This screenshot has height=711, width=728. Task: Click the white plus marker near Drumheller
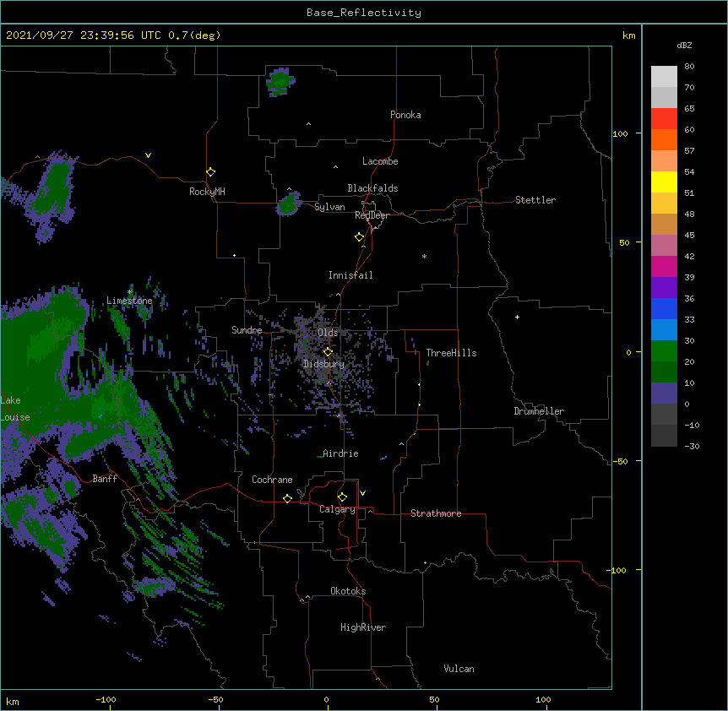click(517, 317)
